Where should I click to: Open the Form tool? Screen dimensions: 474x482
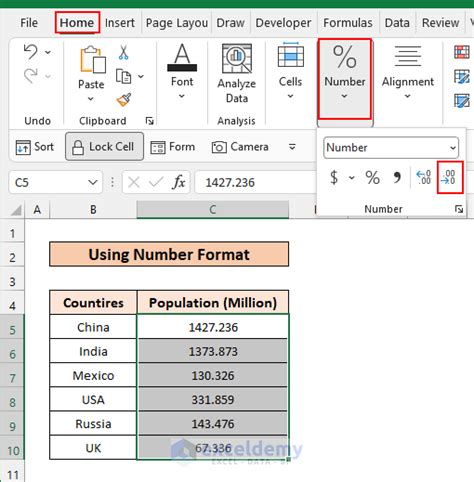click(173, 147)
